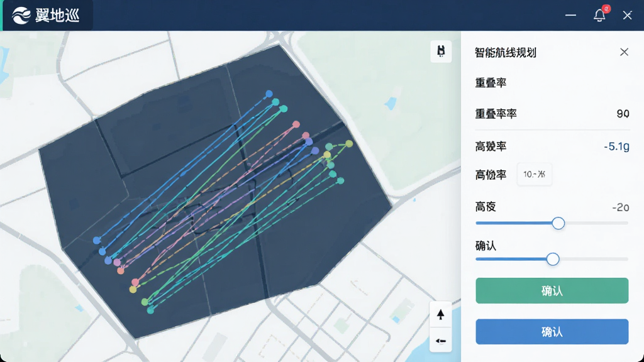Click the blue 确认 button
Image resolution: width=644 pixels, height=362 pixels.
[x=552, y=332]
